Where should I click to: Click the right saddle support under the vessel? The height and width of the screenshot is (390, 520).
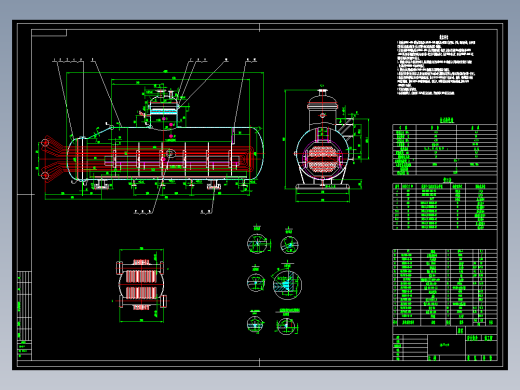tap(214, 185)
